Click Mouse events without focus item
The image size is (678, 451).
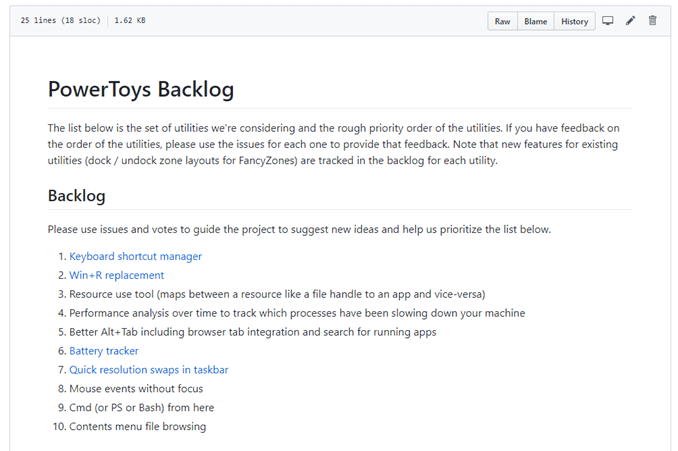click(136, 389)
